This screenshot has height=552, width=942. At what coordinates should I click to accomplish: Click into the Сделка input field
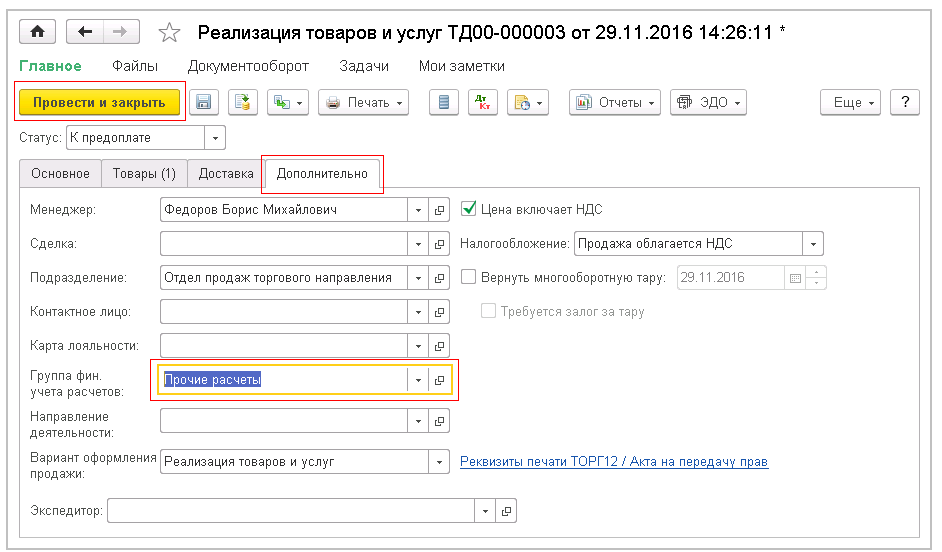283,244
